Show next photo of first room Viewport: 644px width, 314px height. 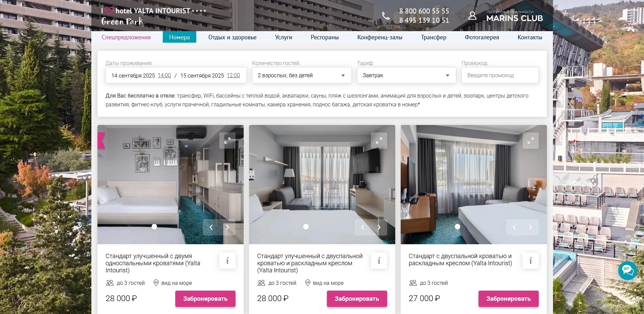tap(227, 227)
